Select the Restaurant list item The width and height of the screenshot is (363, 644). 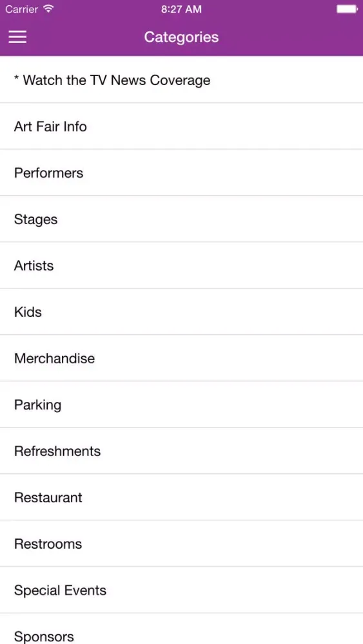click(x=181, y=497)
